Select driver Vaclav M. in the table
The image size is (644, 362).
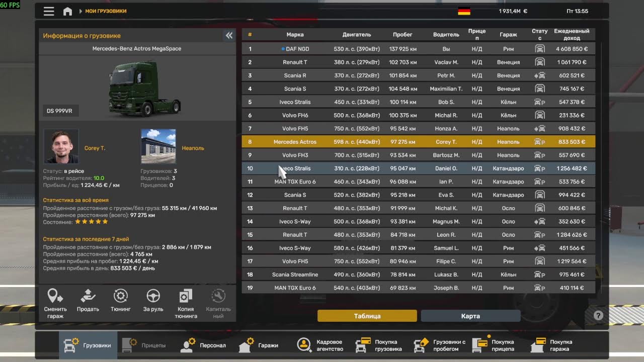tap(446, 62)
